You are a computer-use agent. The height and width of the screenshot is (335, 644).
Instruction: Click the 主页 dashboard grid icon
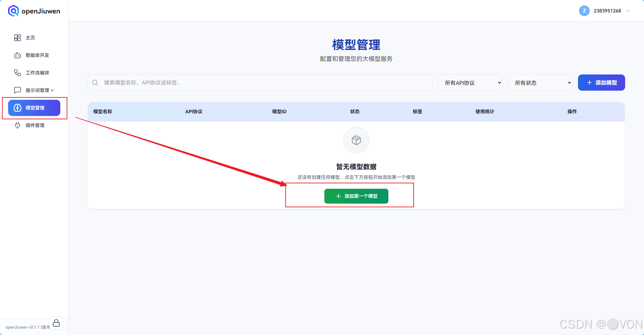[18, 38]
